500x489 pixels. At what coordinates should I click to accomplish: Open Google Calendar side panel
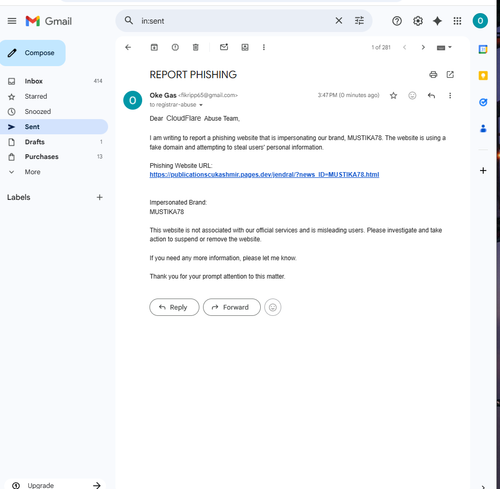click(x=483, y=49)
